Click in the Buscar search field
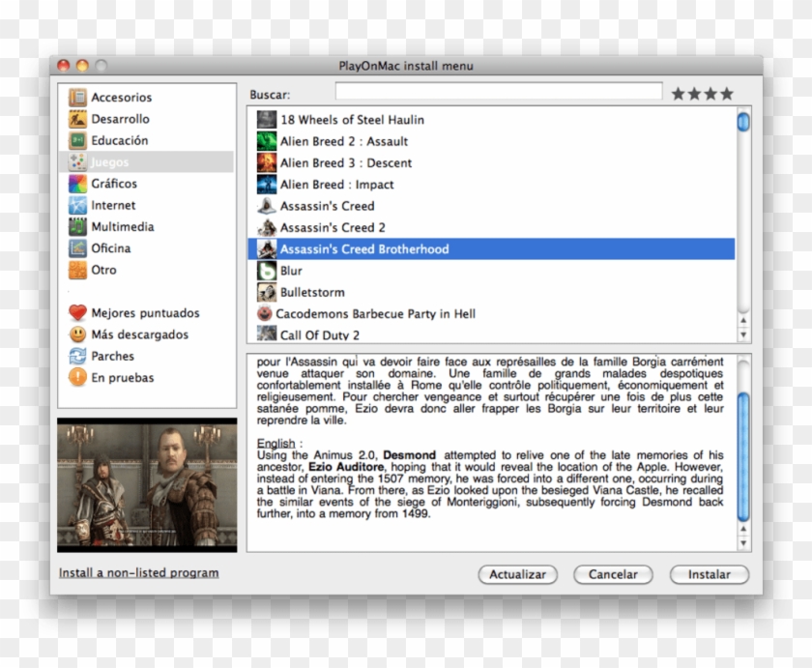812x668 pixels. (499, 92)
